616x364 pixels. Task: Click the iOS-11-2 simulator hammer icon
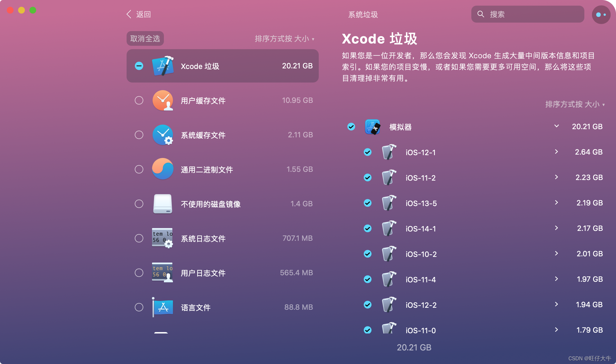(x=389, y=177)
